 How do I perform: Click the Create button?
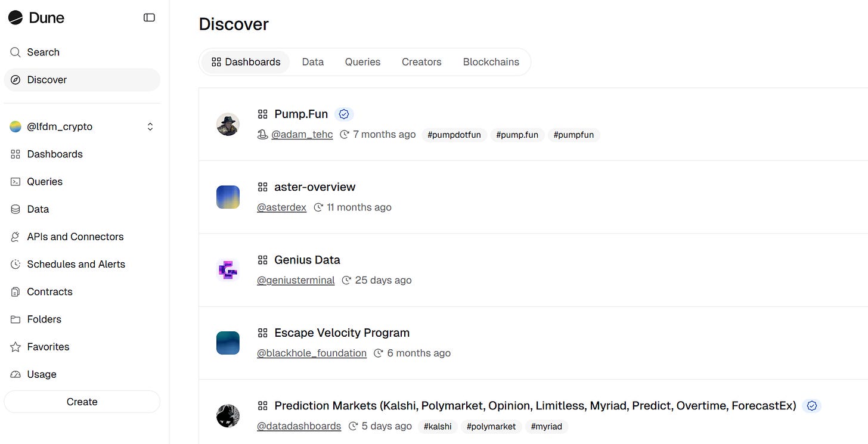click(82, 402)
